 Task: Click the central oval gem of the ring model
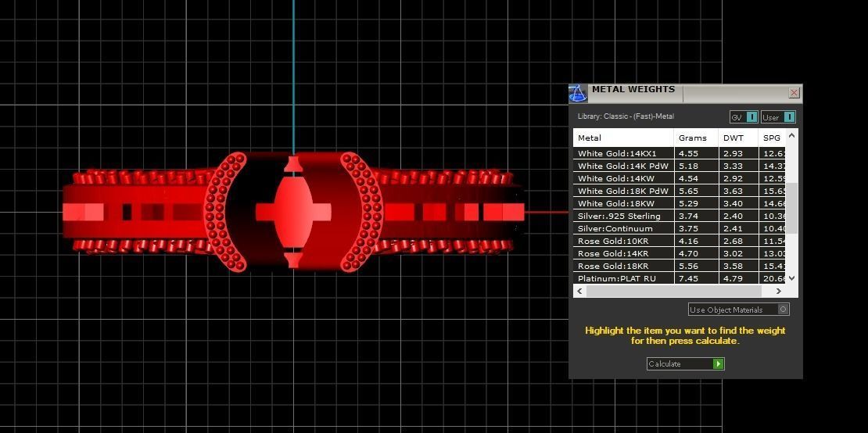click(293, 212)
